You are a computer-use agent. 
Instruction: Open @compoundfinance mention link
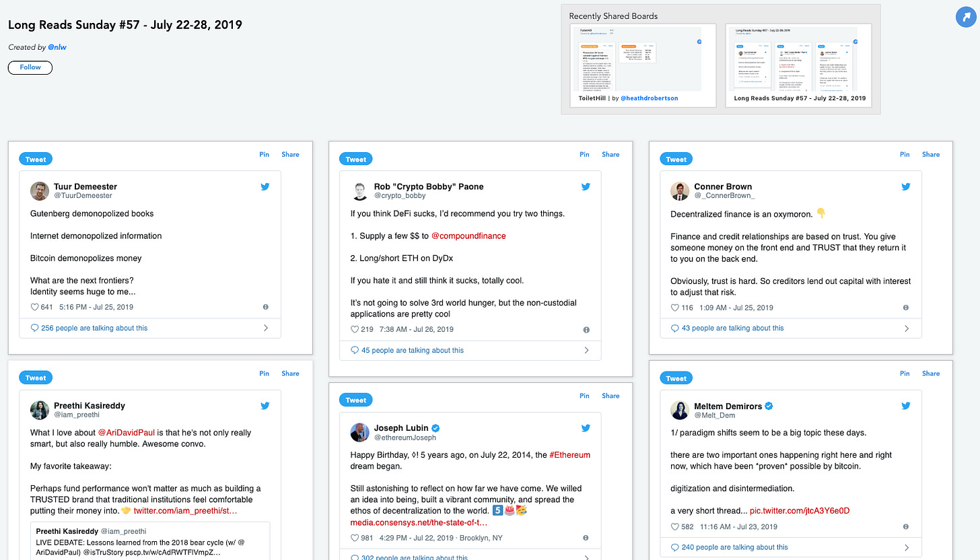pos(468,236)
